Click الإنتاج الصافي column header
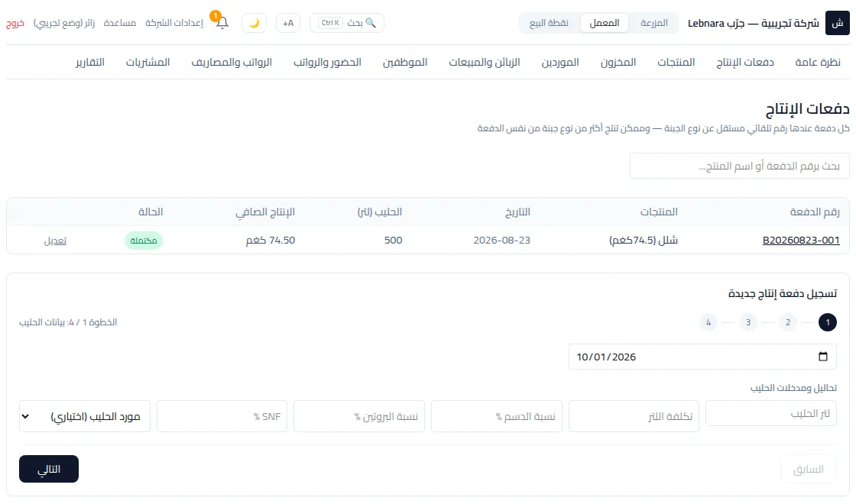Image resolution: width=856 pixels, height=504 pixels. (264, 212)
